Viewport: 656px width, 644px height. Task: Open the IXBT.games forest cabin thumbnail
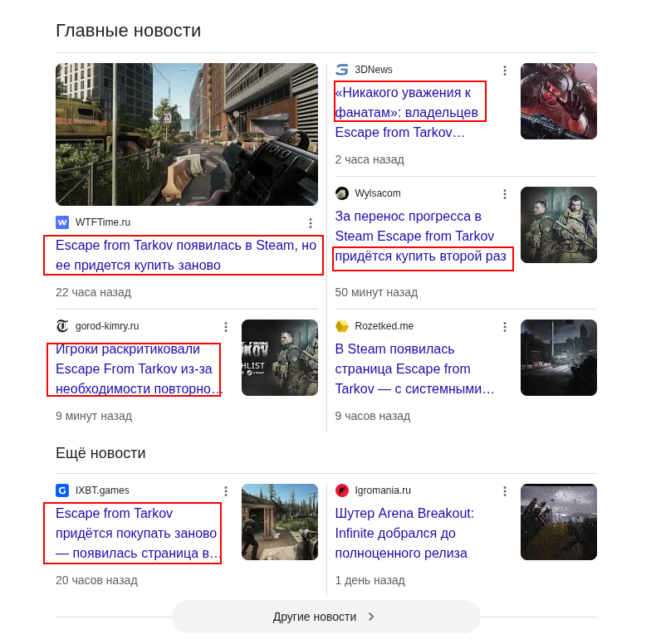(280, 522)
